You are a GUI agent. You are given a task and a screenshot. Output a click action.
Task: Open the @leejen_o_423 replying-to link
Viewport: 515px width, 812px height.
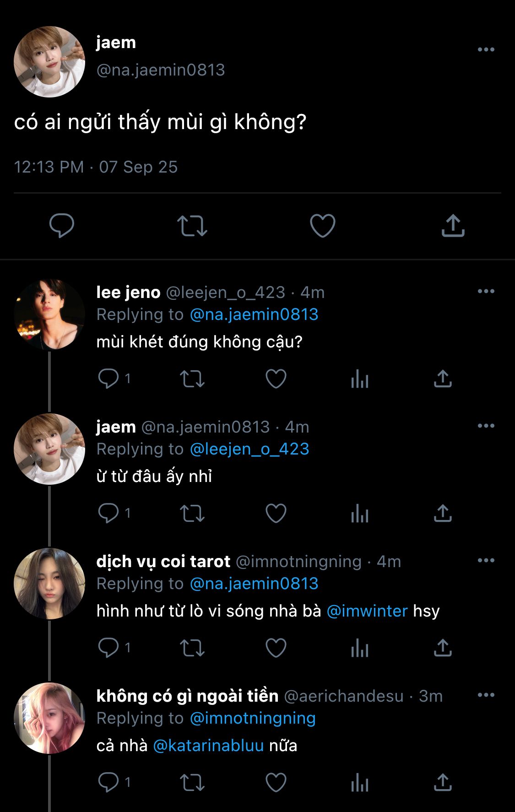[x=249, y=449]
